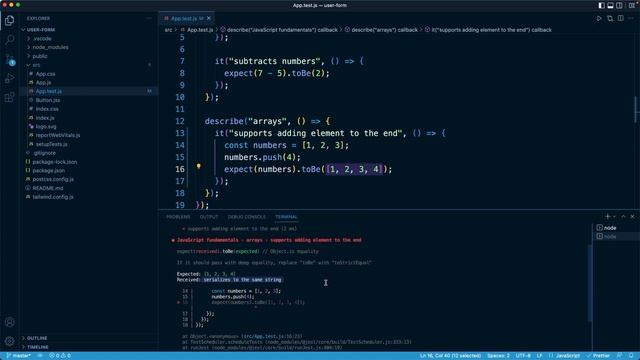Expand the Outline section
The height and width of the screenshot is (360, 640).
(37, 338)
